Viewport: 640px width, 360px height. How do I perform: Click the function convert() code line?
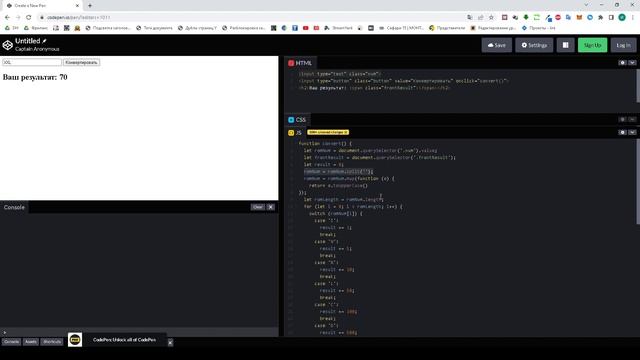pos(325,143)
